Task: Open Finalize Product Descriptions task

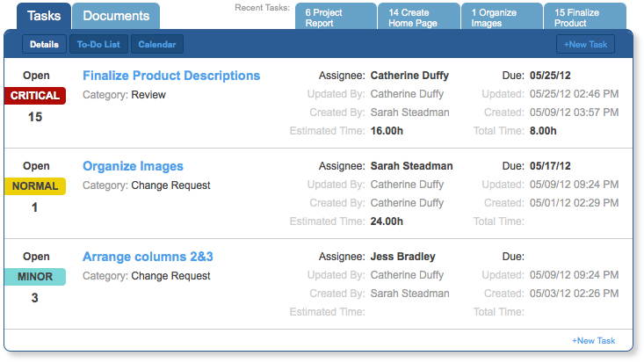Action: [171, 76]
